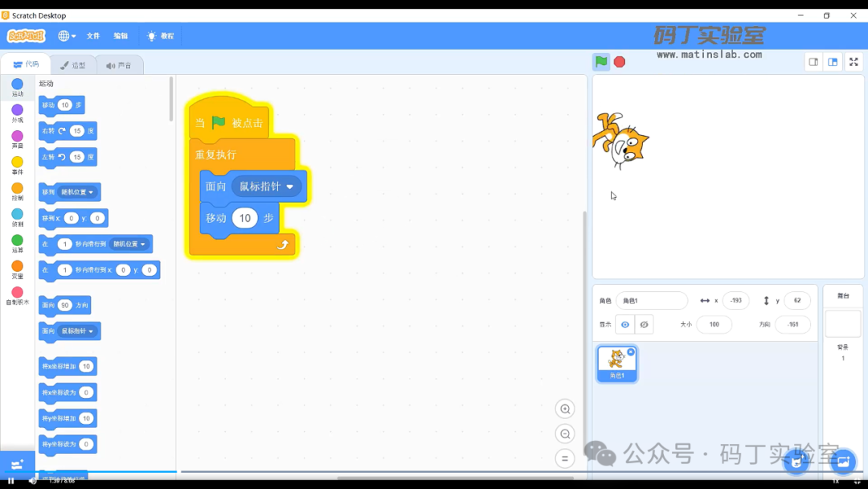868x489 pixels.
Task: Select the 控制 control category
Action: click(17, 191)
